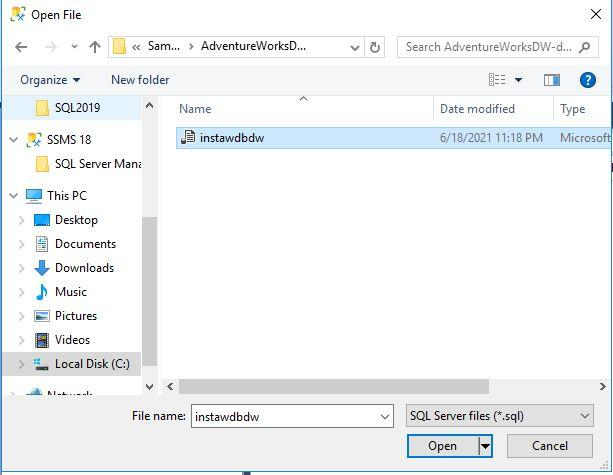Click the Open File title bar icon
Image resolution: width=613 pixels, height=475 pixels.
click(18, 14)
